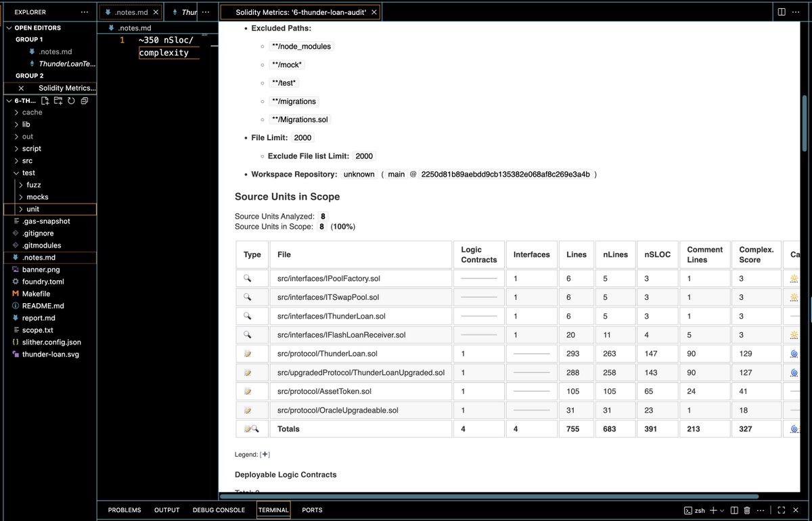Screen dimensions: 812x521
Task: Click the icon in ThunderLoan.sol Type cell
Action: [248, 354]
